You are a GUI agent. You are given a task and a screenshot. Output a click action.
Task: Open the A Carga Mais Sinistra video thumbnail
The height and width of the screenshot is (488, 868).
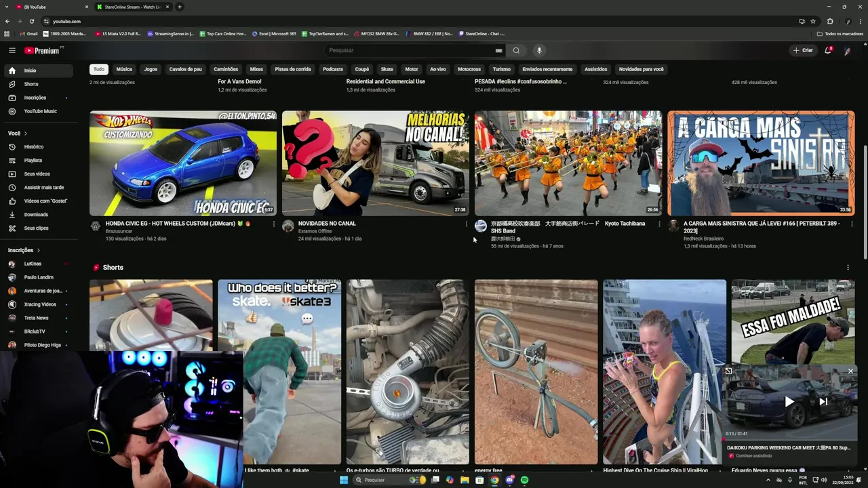(761, 163)
